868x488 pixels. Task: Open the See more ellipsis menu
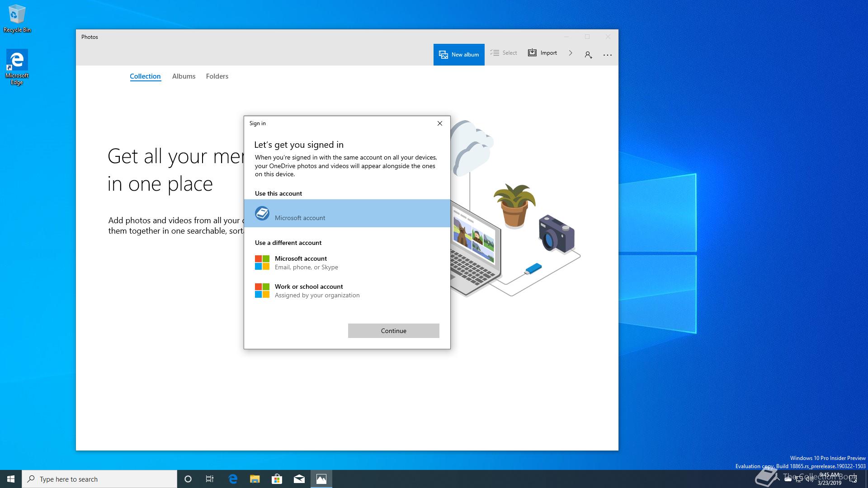coord(608,55)
